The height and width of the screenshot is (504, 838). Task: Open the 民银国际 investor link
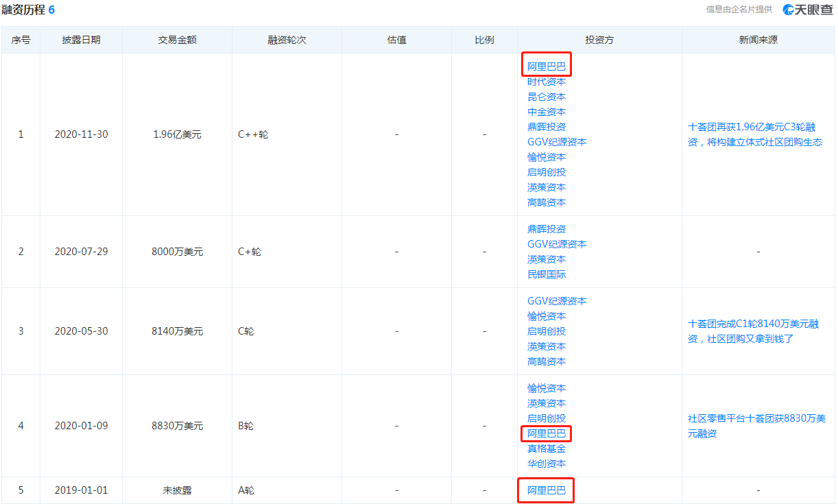547,274
